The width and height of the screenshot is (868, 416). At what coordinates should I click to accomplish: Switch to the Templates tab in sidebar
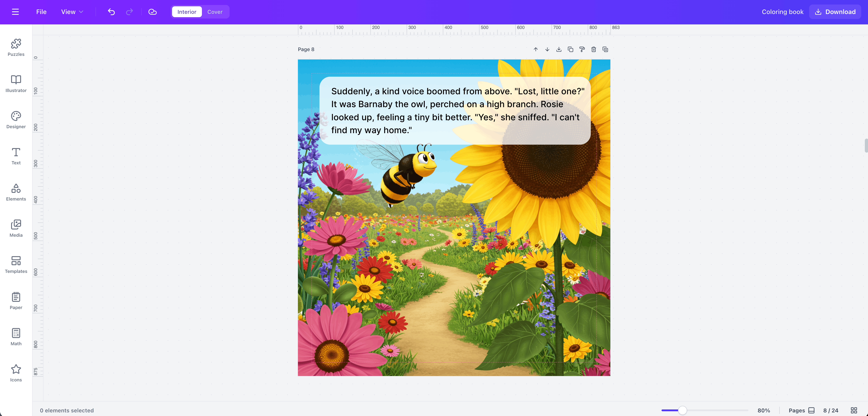pyautogui.click(x=16, y=265)
